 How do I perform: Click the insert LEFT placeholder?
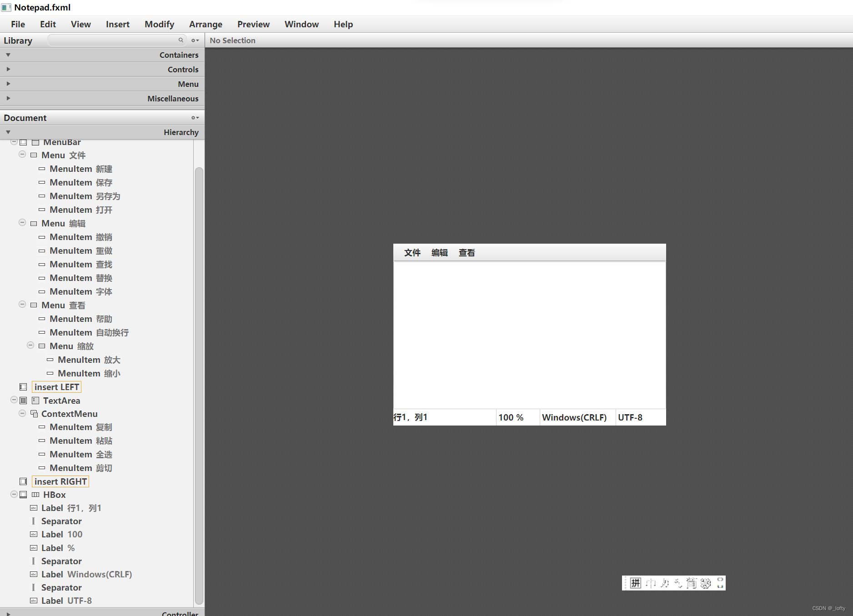[57, 387]
